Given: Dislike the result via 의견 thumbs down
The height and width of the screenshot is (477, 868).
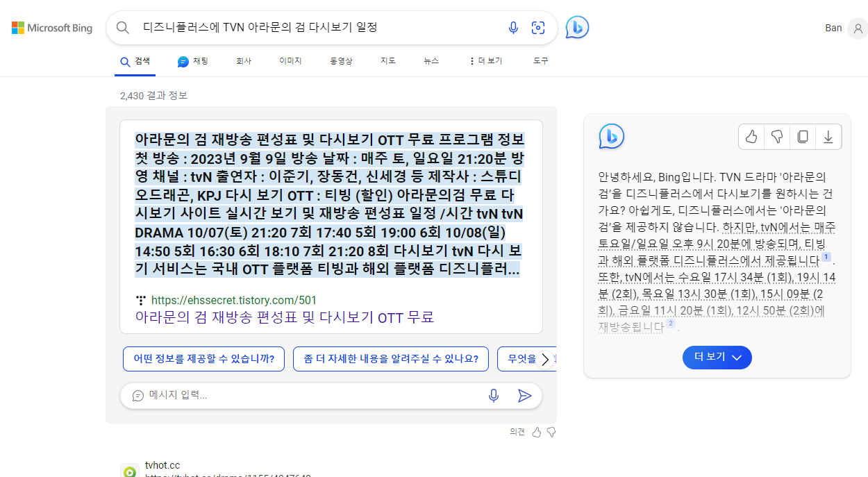Looking at the screenshot, I should pos(551,432).
